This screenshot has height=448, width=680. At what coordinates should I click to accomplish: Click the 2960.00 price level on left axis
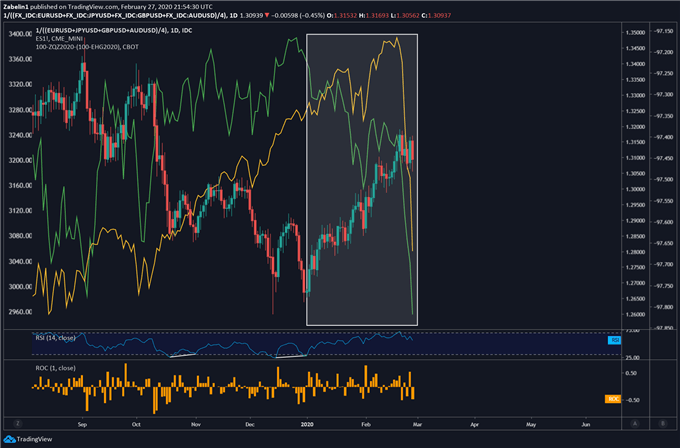(x=20, y=312)
